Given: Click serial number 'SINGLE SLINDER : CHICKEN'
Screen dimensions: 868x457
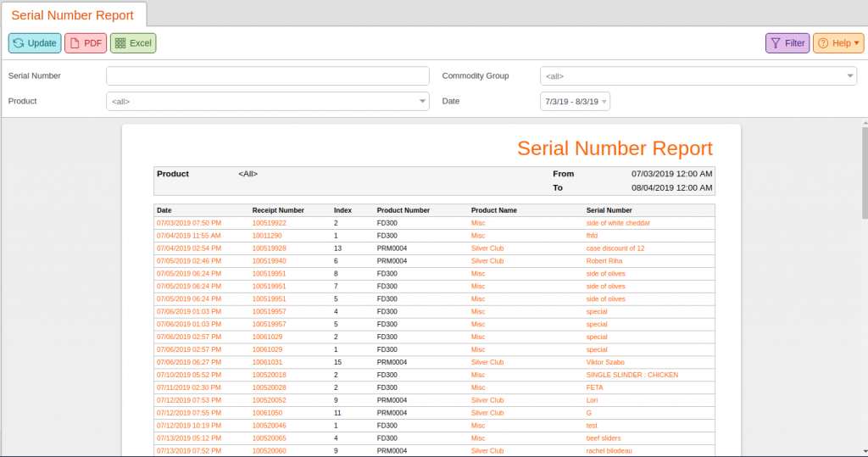Looking at the screenshot, I should 632,375.
